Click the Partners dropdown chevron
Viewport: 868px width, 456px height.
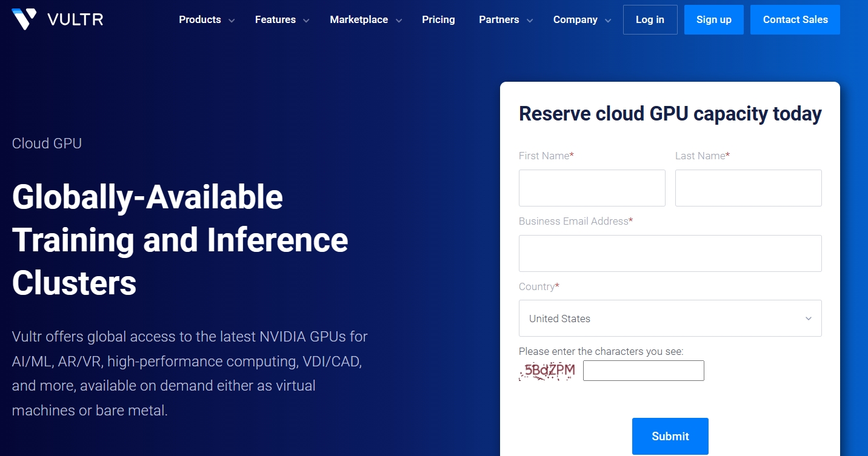[530, 20]
